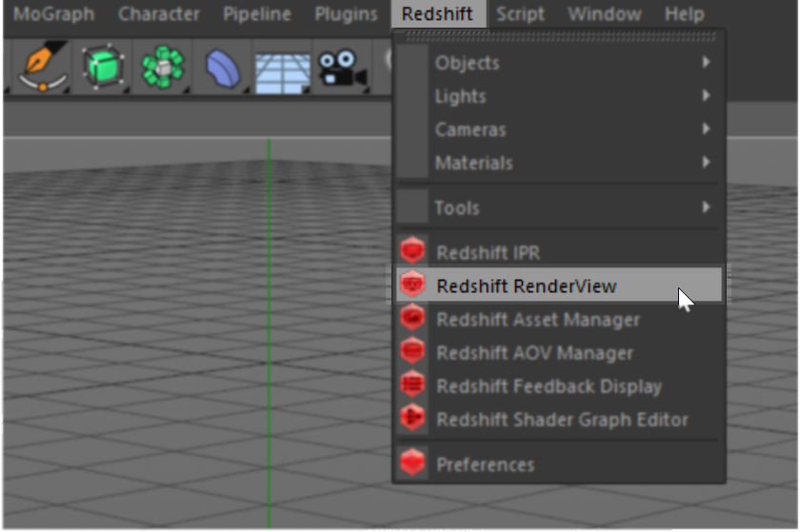Tear off menu using dotted grip strip
Screen dimensions: 800x532
click(x=560, y=36)
